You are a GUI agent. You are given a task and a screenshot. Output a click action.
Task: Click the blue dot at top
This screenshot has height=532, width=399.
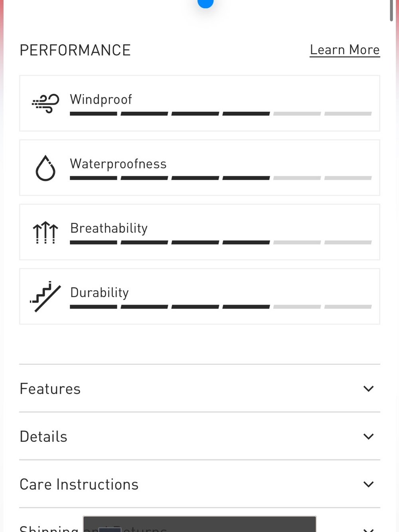[x=205, y=3]
